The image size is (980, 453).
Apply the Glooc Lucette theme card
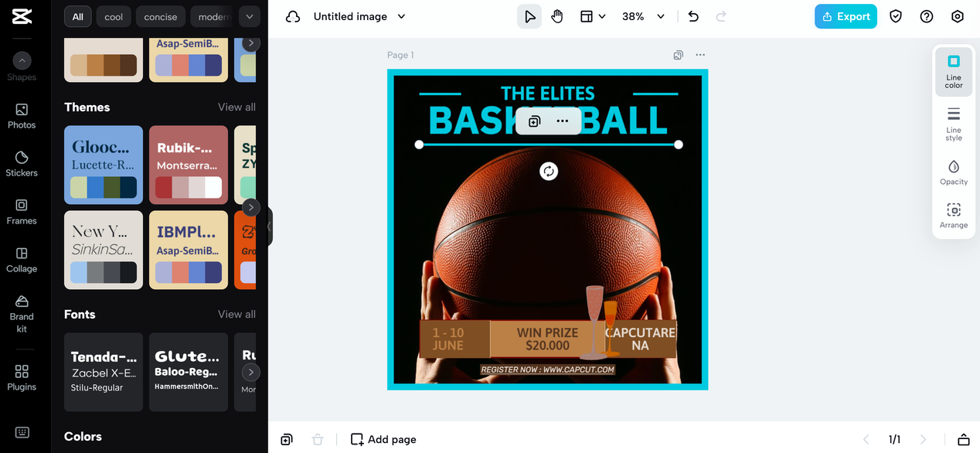click(x=104, y=165)
